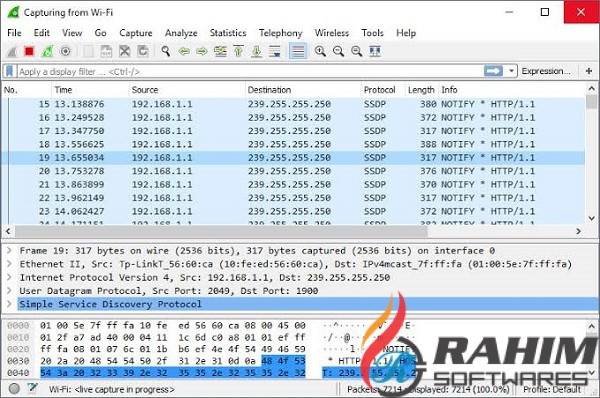Image resolution: width=600 pixels, height=398 pixels.
Task: Click packet list horizontal scroll right arrow
Action: click(x=579, y=231)
